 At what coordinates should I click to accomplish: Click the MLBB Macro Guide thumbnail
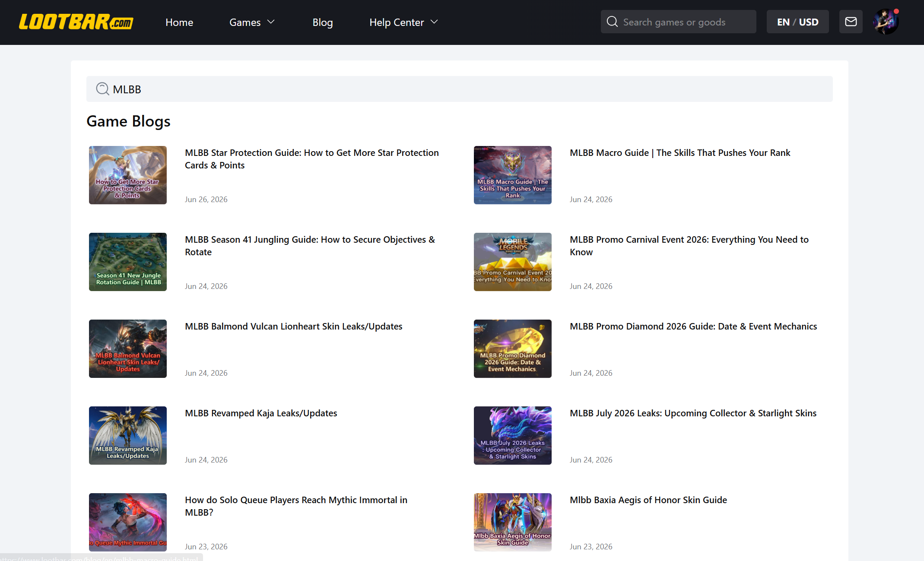pyautogui.click(x=512, y=175)
